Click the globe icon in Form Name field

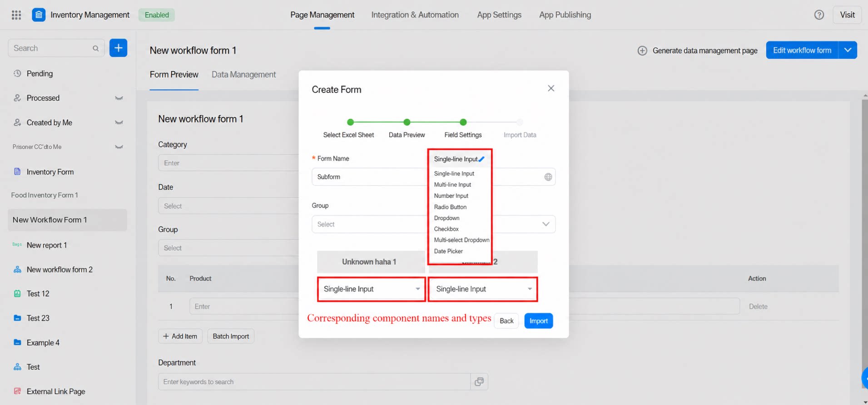(548, 177)
